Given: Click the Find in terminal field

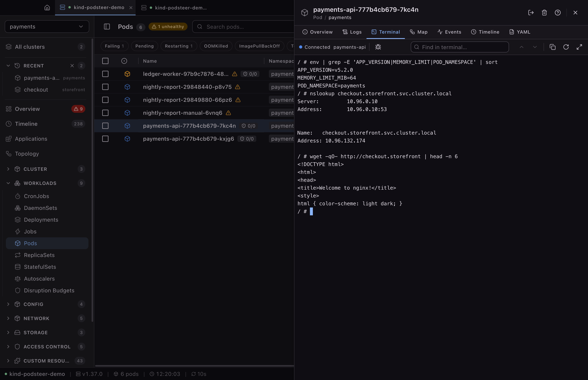Looking at the screenshot, I should pyautogui.click(x=460, y=47).
